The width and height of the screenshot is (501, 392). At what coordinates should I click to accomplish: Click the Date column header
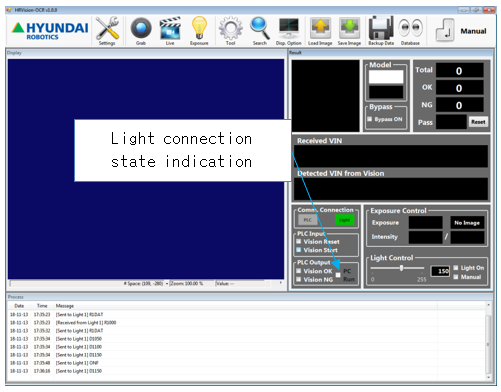click(x=19, y=306)
